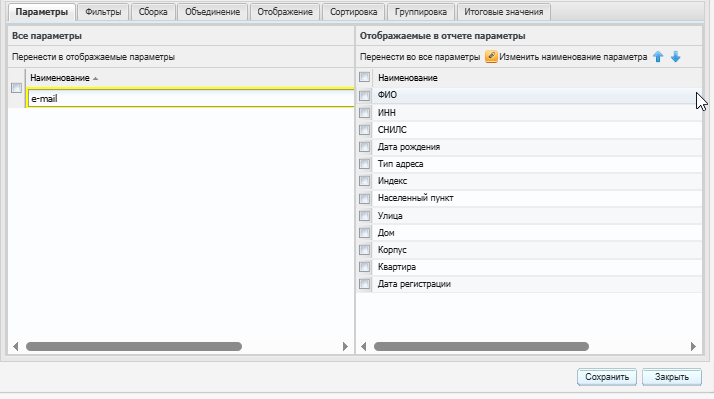Viewport: 714px width, 399px height.
Task: Click the Закрыть button
Action: coord(672,377)
